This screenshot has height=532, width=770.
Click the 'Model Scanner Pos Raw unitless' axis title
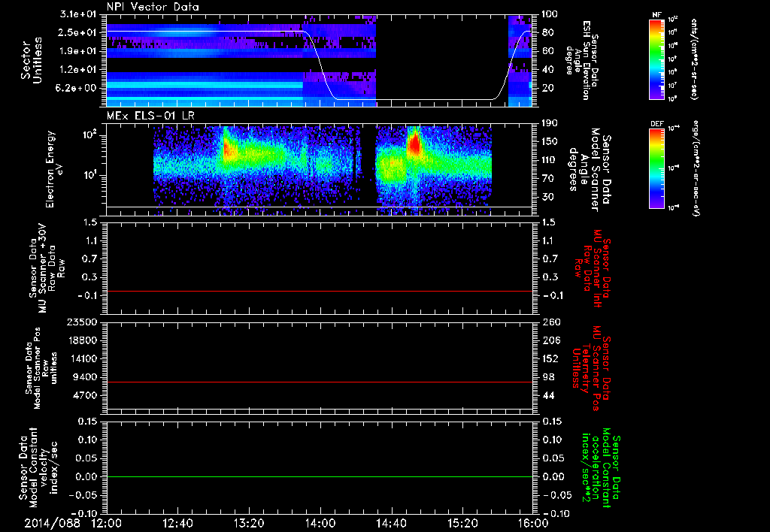click(42, 368)
